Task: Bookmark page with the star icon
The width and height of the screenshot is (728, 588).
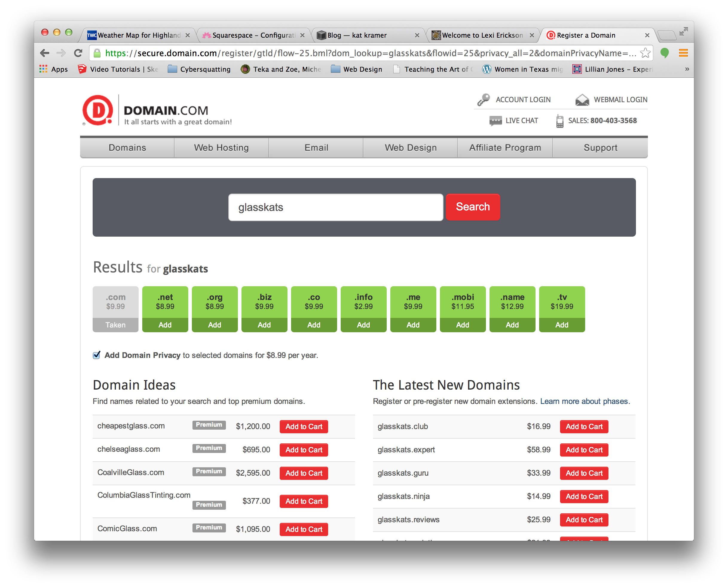Action: tap(645, 53)
